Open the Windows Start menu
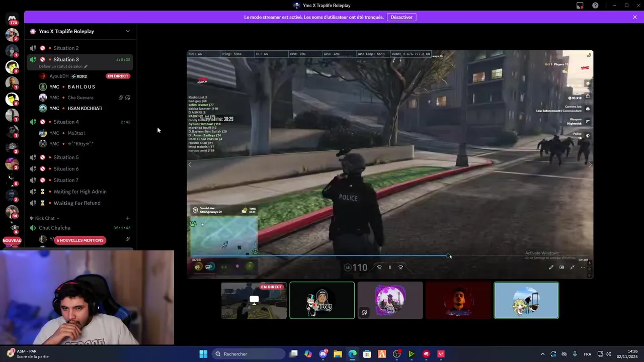This screenshot has width=644, height=362. (203, 354)
